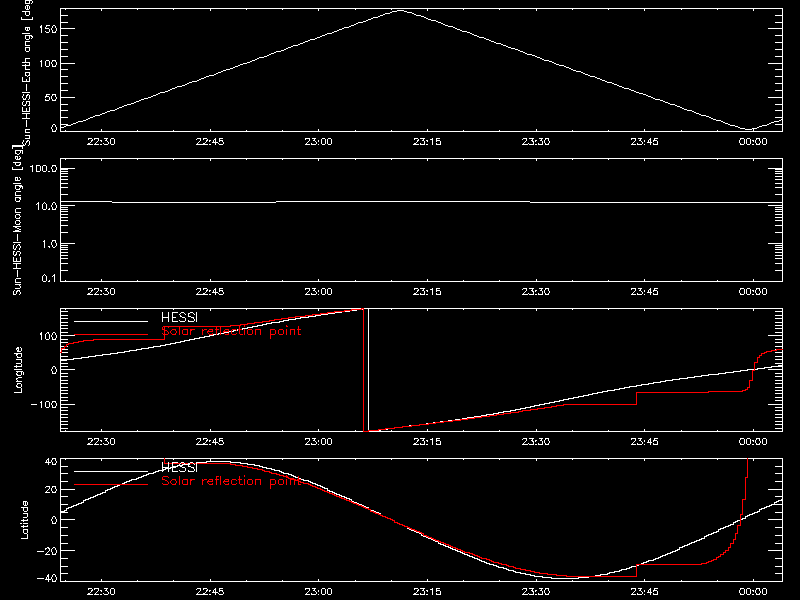The width and height of the screenshot is (800, 600).
Task: Click the 150 tick on Earth angle axis
Action: pos(48,29)
